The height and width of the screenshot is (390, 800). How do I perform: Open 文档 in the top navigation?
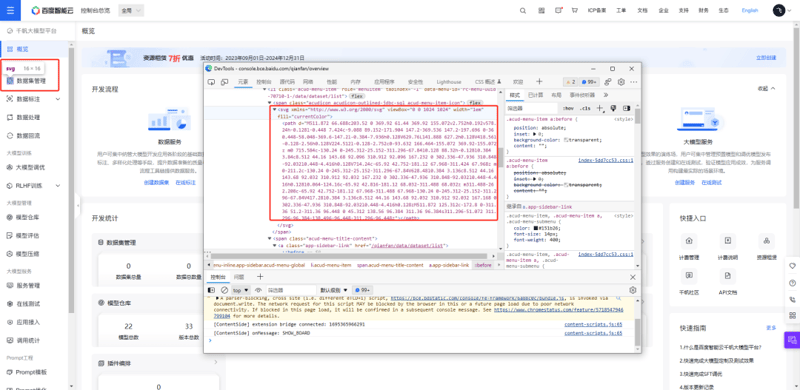[642, 10]
